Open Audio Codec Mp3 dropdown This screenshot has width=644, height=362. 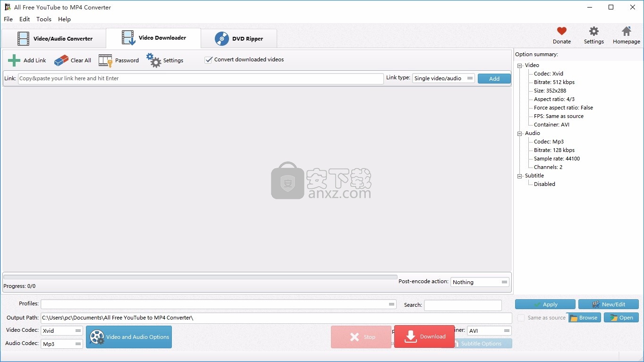tap(62, 344)
